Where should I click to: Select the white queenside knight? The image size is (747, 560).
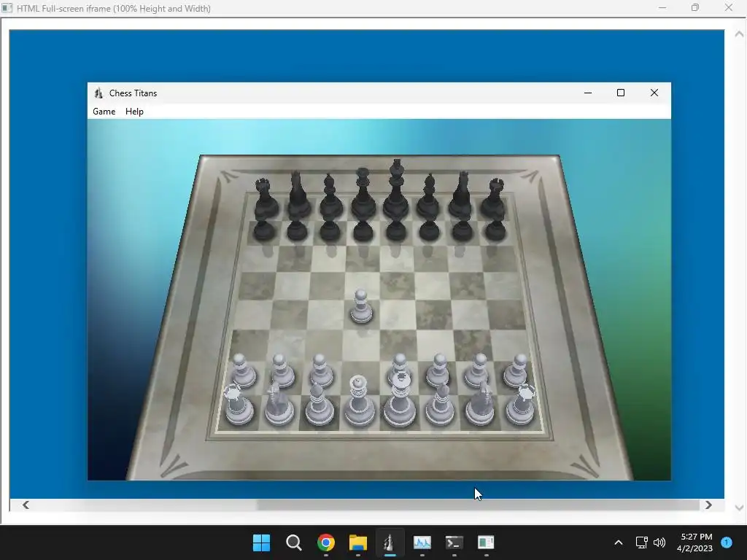point(279,404)
